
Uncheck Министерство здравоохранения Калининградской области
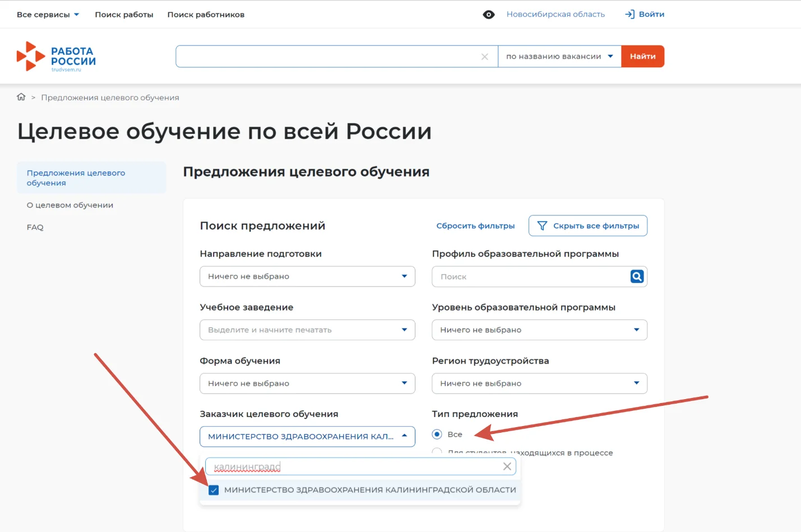214,490
